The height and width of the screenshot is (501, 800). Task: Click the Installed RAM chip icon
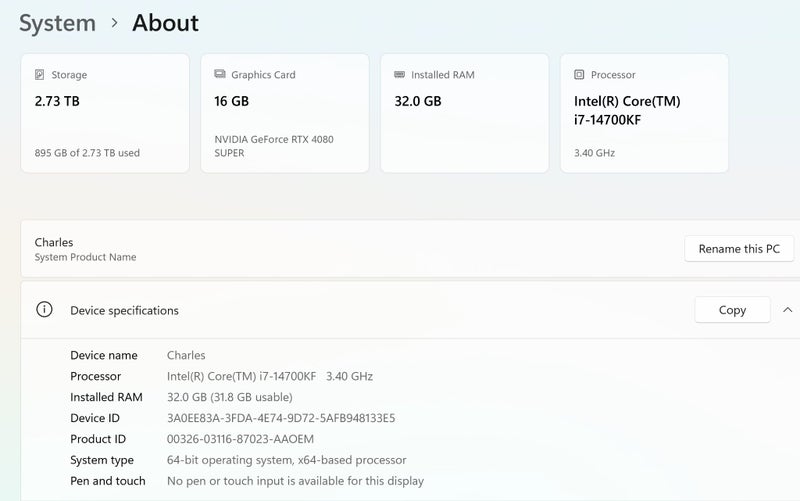pos(400,75)
